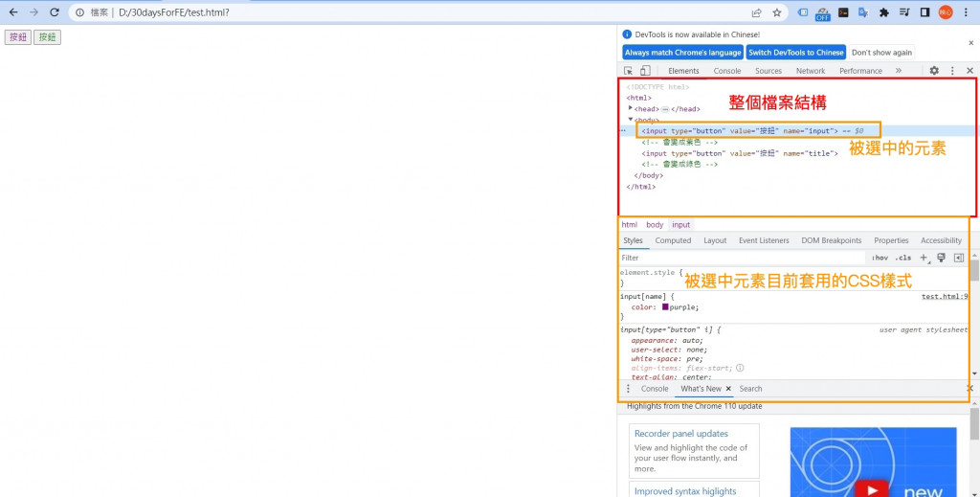
Task: Open the media controls playlist icon
Action: (904, 12)
